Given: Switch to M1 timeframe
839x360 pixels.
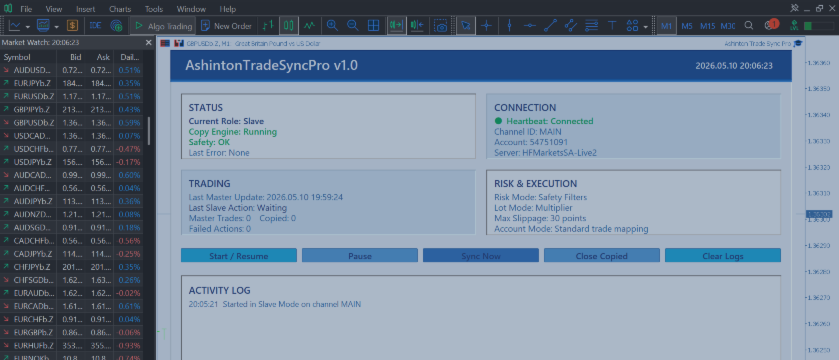Looking at the screenshot, I should click(x=666, y=26).
